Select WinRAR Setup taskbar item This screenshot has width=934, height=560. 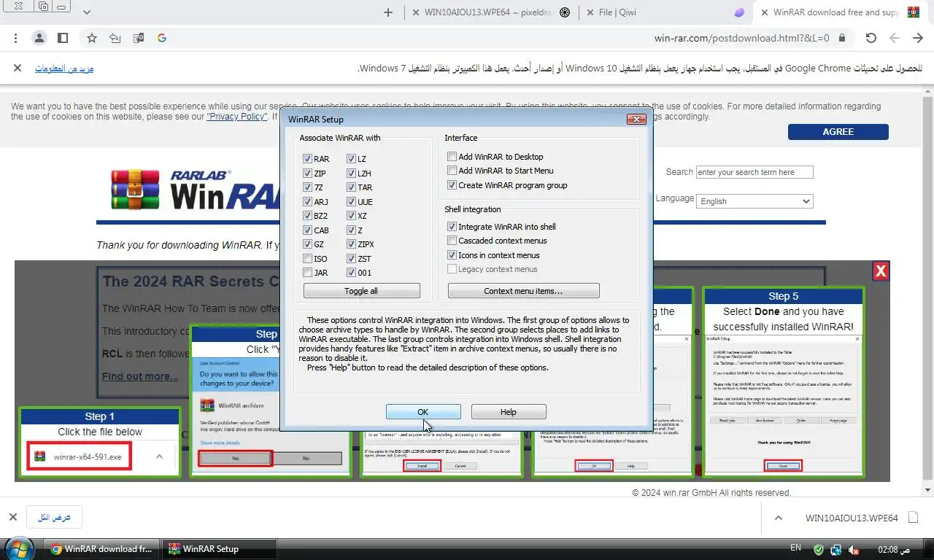[219, 549]
